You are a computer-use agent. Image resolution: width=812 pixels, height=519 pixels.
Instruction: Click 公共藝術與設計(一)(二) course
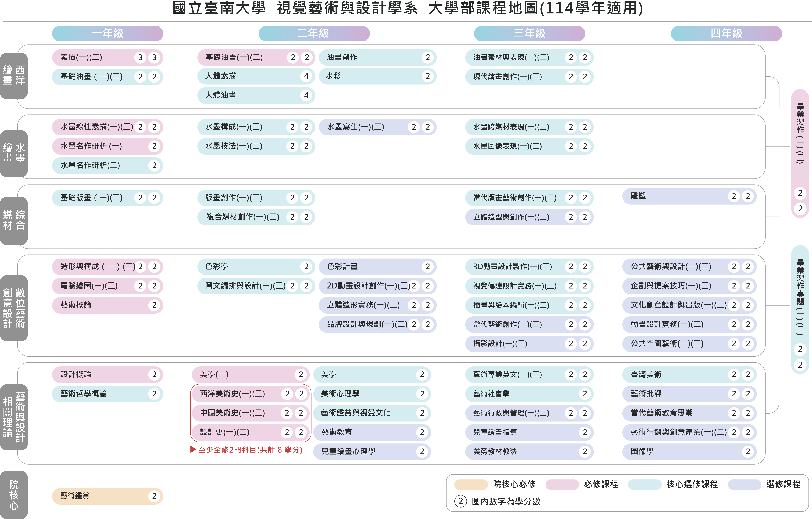point(690,267)
